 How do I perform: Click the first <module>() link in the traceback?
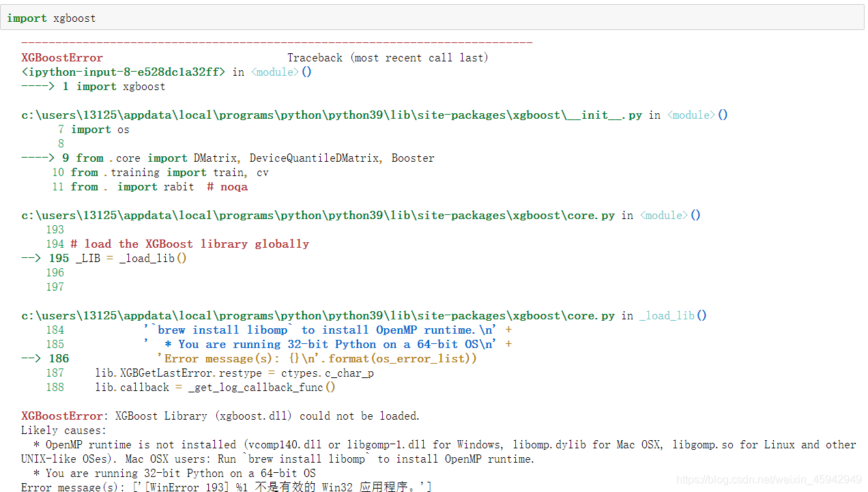(274, 72)
